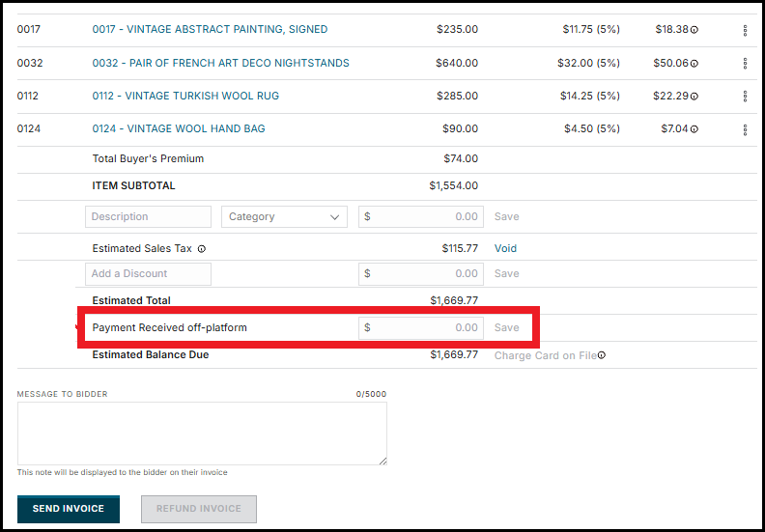Click the lot number 0017 cell
765x532 pixels.
(29, 29)
